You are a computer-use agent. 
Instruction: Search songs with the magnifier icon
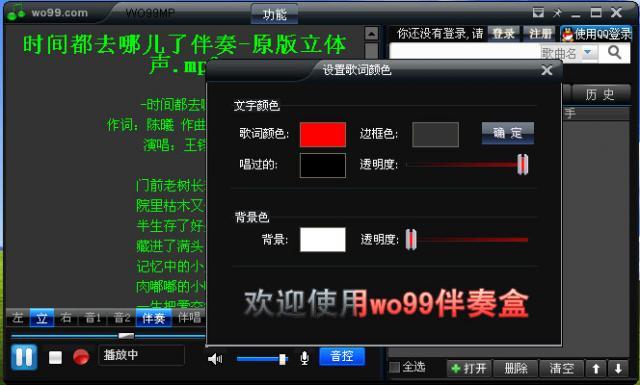pos(614,53)
